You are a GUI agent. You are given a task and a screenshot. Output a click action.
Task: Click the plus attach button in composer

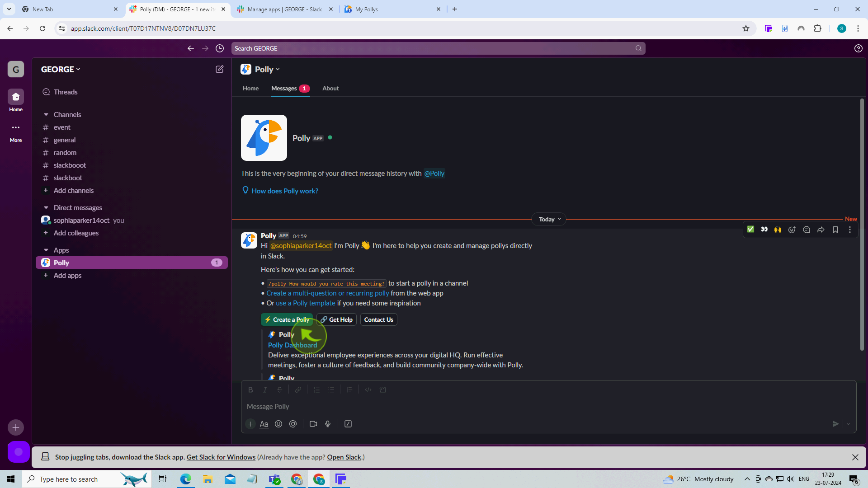(x=250, y=424)
